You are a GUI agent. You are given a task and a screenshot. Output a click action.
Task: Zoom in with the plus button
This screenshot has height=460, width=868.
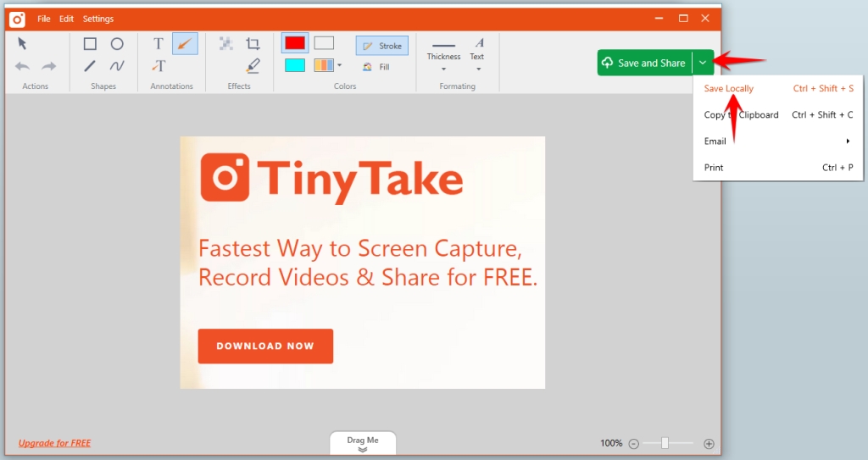pos(709,443)
